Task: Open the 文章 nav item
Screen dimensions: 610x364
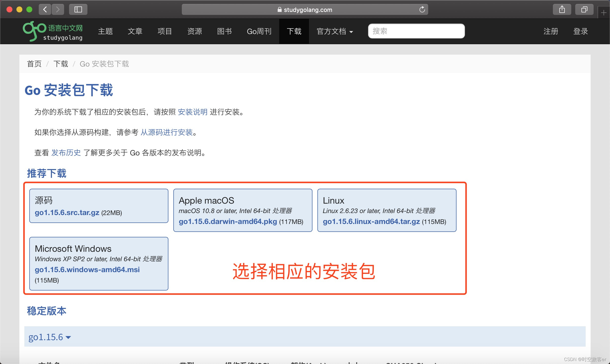Action: click(x=135, y=31)
